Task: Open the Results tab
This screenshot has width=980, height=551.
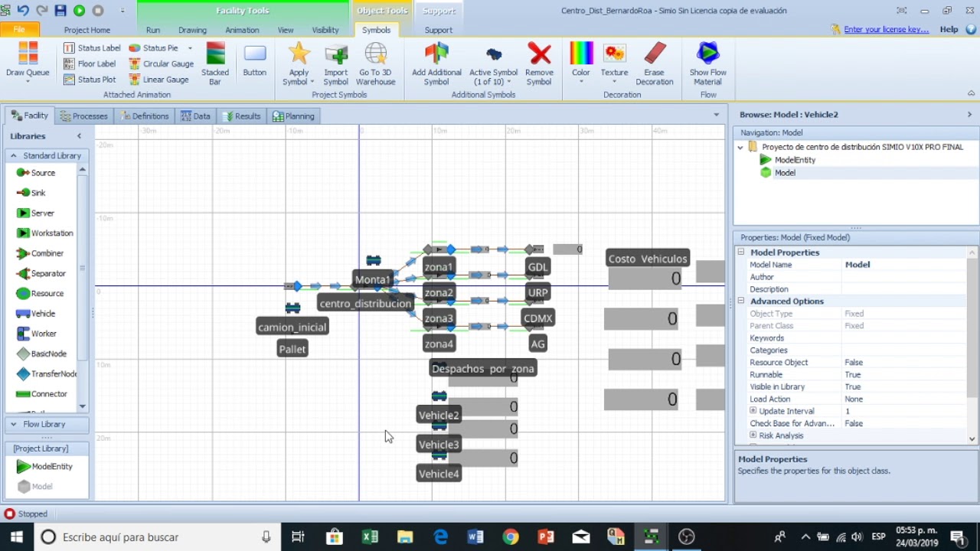Action: (x=241, y=116)
